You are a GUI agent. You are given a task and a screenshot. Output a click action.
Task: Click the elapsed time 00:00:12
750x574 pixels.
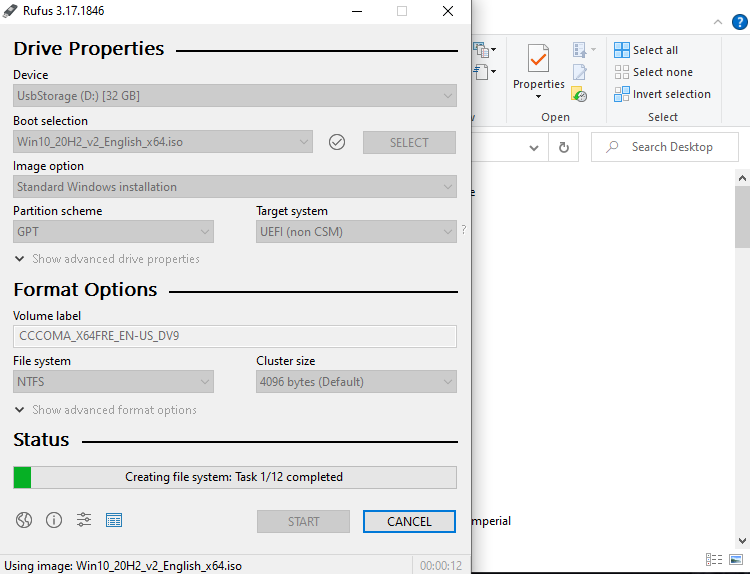[441, 566]
